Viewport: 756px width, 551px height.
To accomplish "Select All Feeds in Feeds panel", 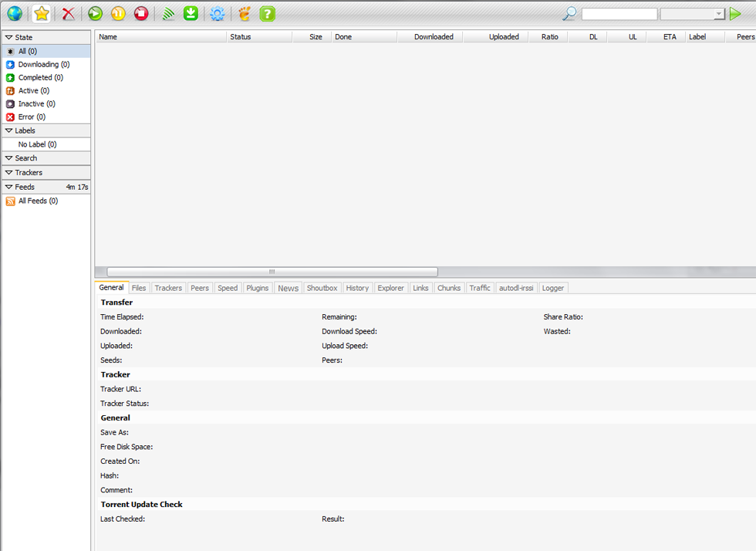I will click(x=38, y=201).
